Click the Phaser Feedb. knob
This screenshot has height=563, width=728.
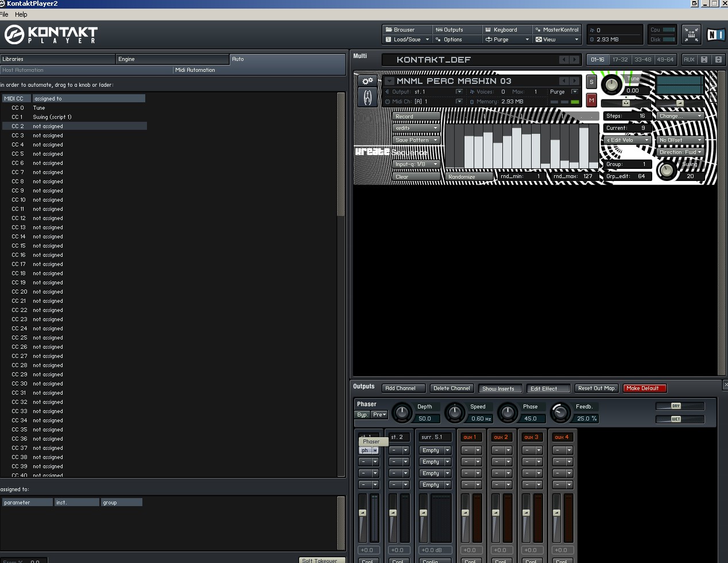[x=560, y=412]
